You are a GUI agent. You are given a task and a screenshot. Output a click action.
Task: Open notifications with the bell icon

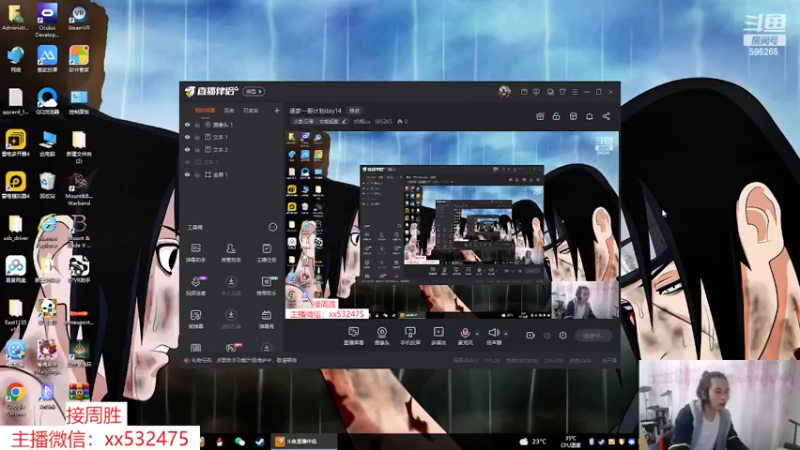[x=589, y=116]
